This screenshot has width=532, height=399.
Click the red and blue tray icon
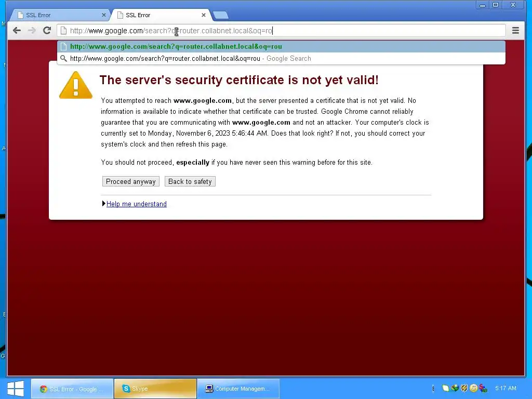click(x=483, y=388)
